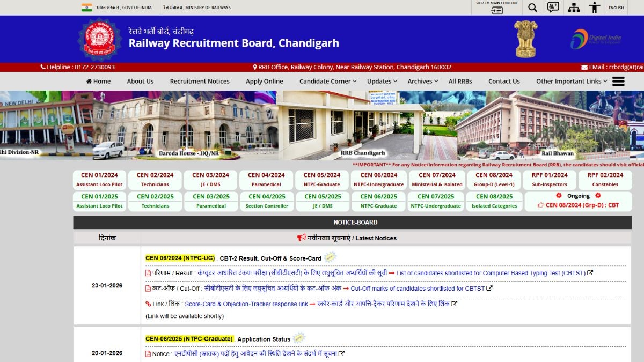This screenshot has height=362, width=644.
Task: Open the search magnifier icon
Action: [532, 8]
